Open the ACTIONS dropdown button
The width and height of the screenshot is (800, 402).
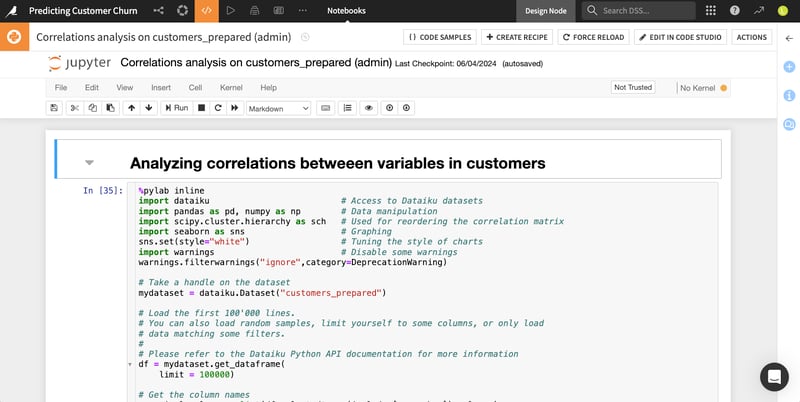click(752, 37)
